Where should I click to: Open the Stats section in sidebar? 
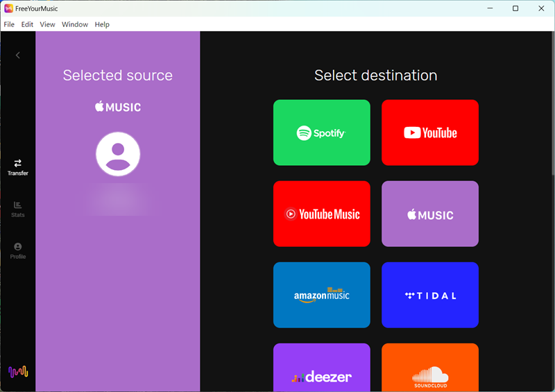18,210
